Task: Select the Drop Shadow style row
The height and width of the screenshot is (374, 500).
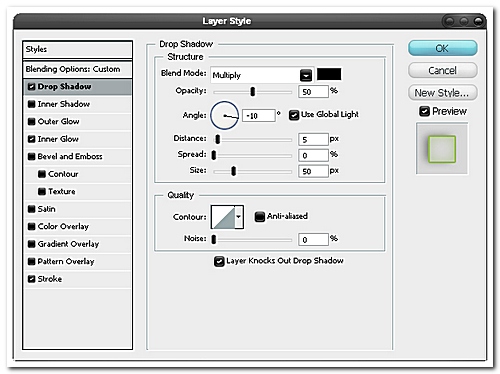Action: [x=77, y=87]
